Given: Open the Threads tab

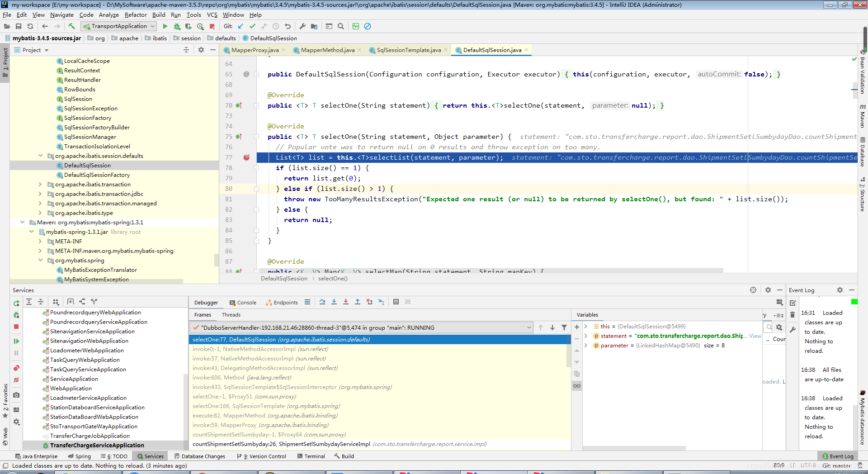Looking at the screenshot, I should (231, 315).
